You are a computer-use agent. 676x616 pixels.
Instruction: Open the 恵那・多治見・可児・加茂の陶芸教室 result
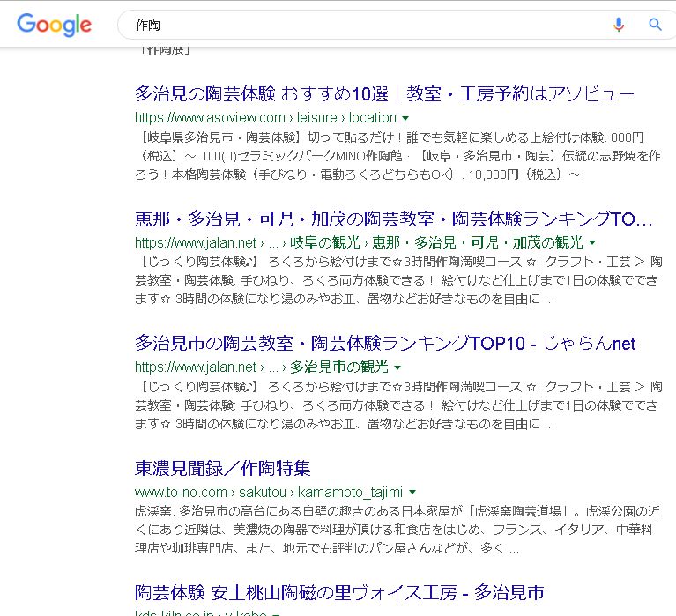(x=394, y=219)
